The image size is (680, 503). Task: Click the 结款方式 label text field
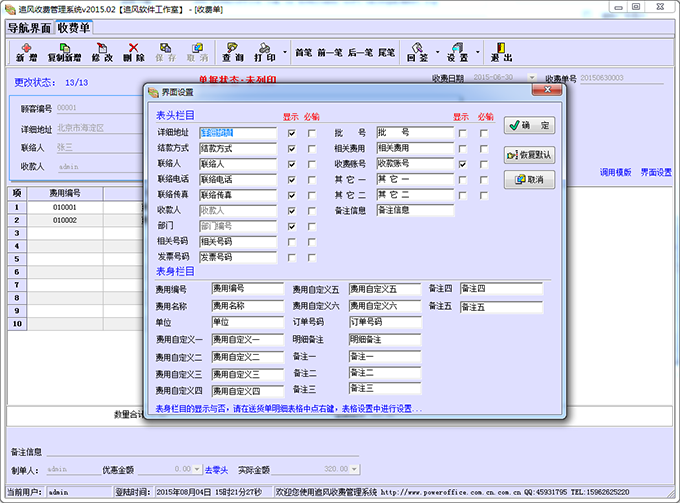tap(238, 148)
